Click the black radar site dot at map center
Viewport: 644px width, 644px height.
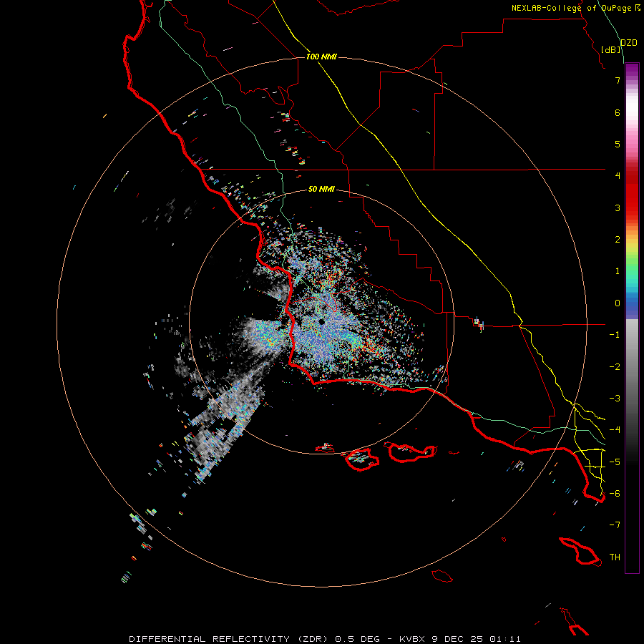point(322,322)
